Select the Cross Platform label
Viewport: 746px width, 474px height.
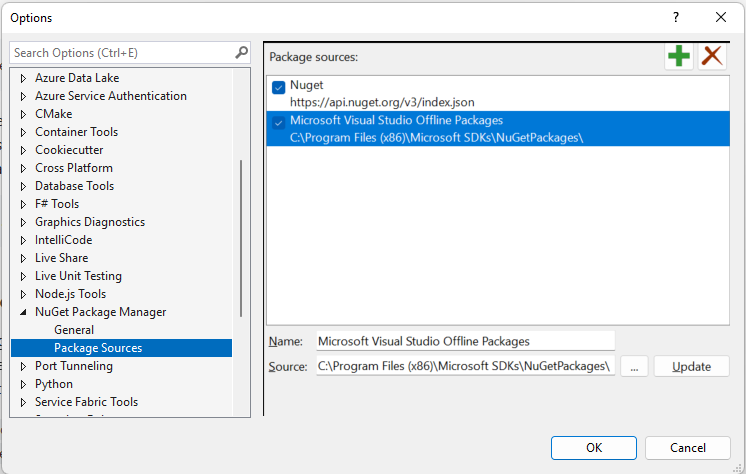(x=74, y=168)
